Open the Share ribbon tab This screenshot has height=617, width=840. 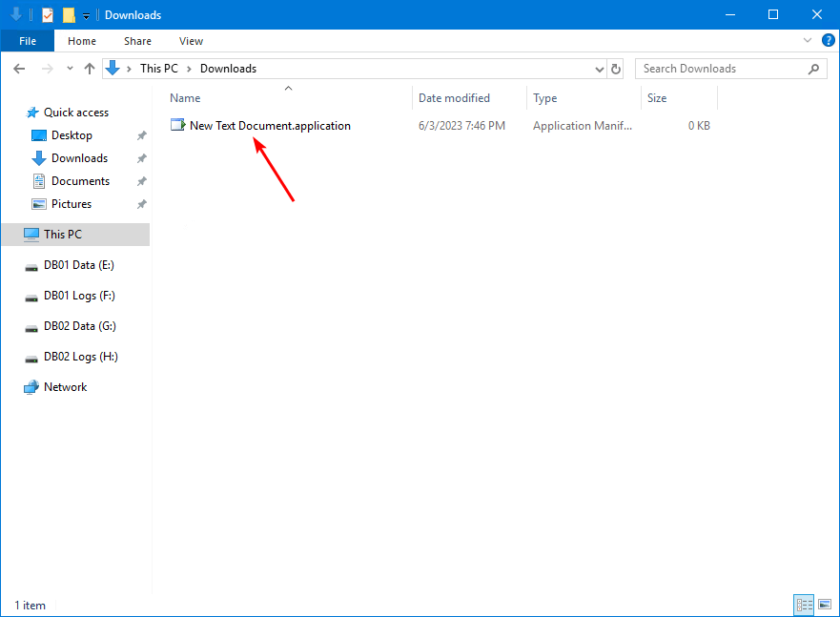137,41
